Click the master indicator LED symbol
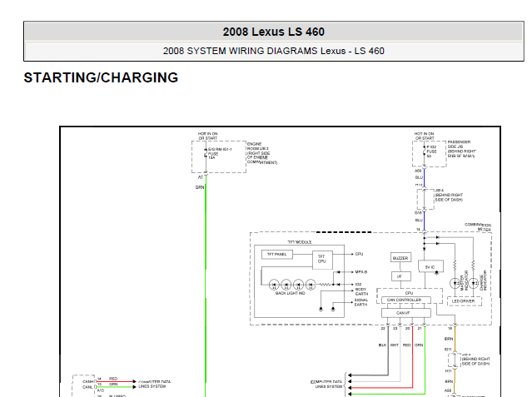Viewport: 532px width, 397px height. pos(455,283)
